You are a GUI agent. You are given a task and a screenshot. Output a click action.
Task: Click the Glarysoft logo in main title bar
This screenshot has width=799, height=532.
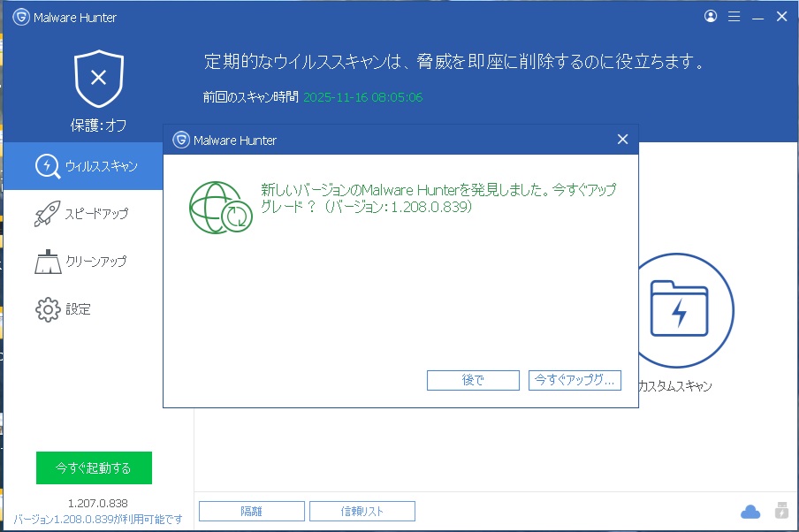21,17
